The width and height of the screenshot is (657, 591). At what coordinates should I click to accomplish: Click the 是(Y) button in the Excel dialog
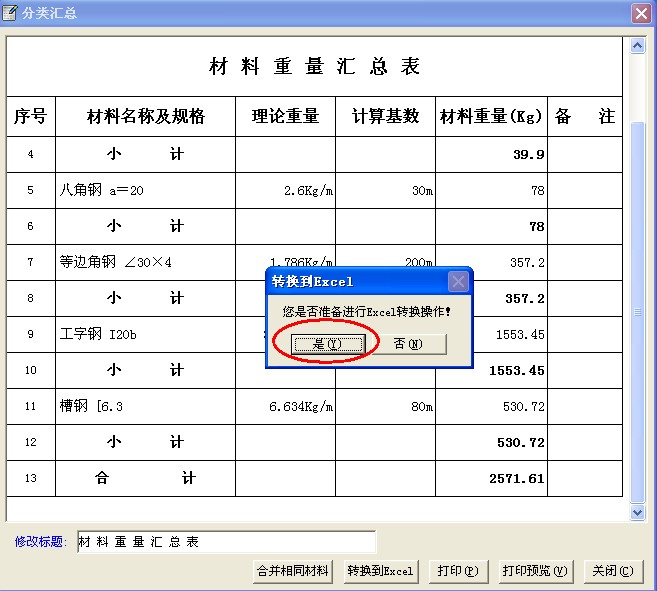(x=328, y=344)
